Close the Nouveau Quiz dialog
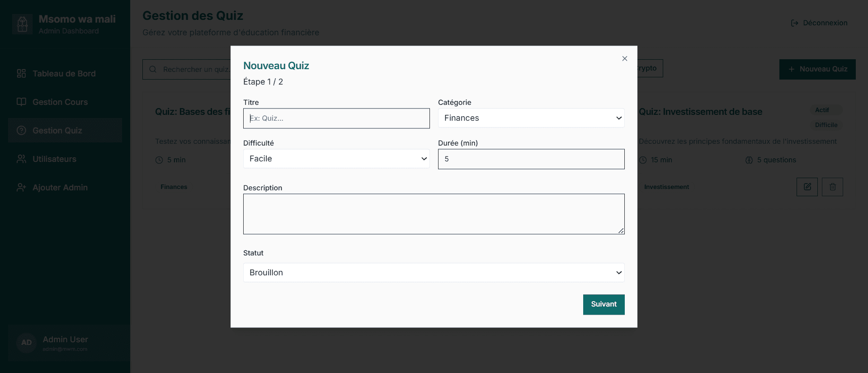Viewport: 868px width, 373px height. coord(624,59)
